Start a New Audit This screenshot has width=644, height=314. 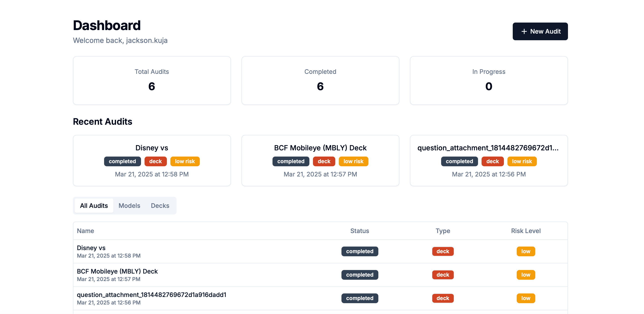point(540,32)
